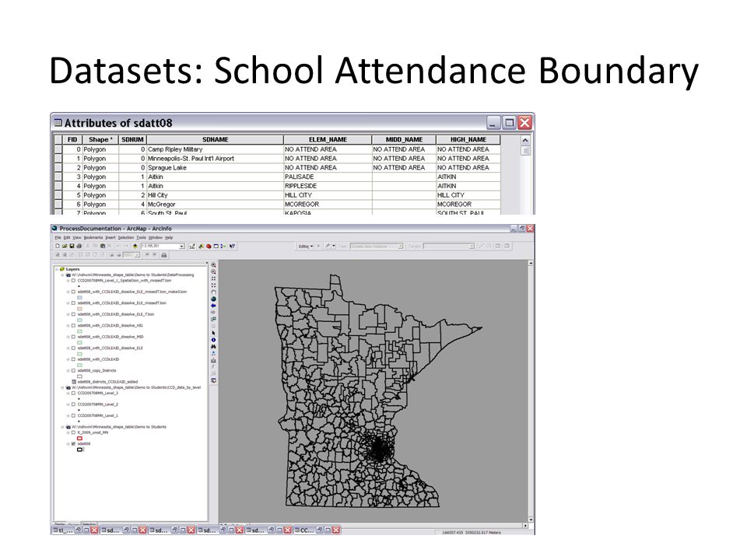Select the Zoom In magnifier tool
The width and height of the screenshot is (747, 560).
pos(213,264)
